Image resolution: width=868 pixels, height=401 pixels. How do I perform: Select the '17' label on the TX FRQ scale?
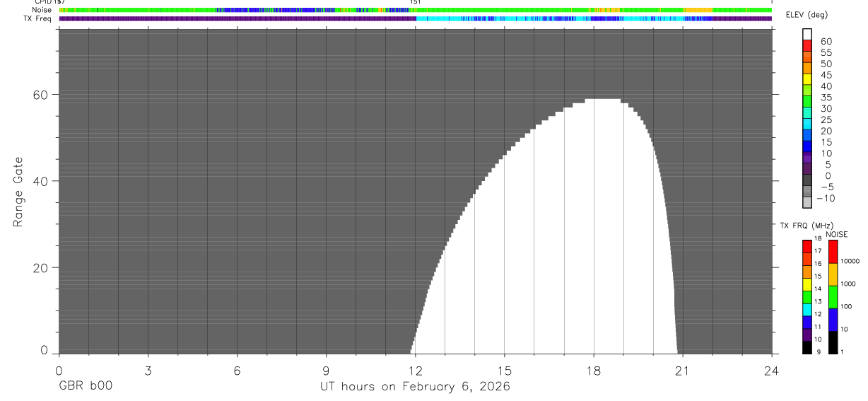click(818, 251)
